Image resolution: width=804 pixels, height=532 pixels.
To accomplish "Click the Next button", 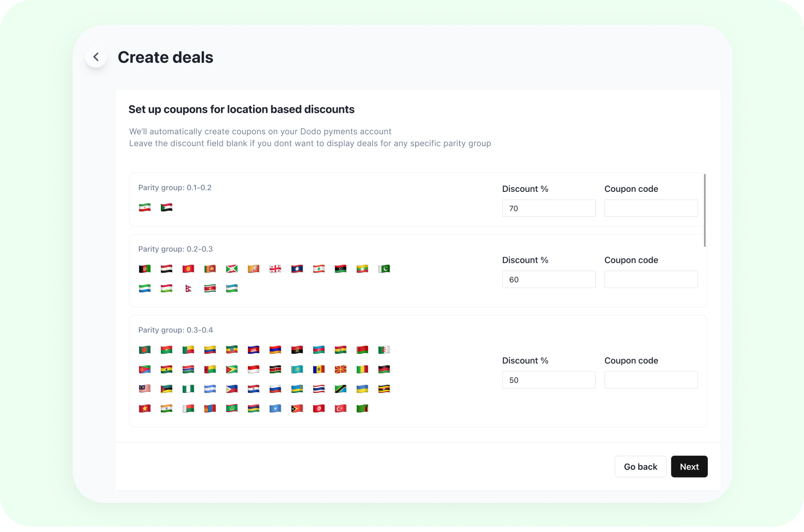I will click(x=689, y=467).
